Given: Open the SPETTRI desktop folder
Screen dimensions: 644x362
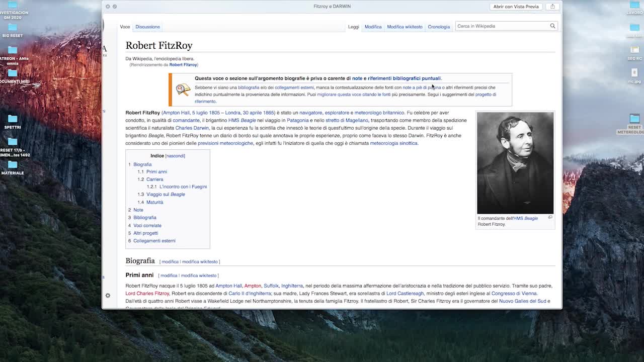Looking at the screenshot, I should [x=13, y=121].
